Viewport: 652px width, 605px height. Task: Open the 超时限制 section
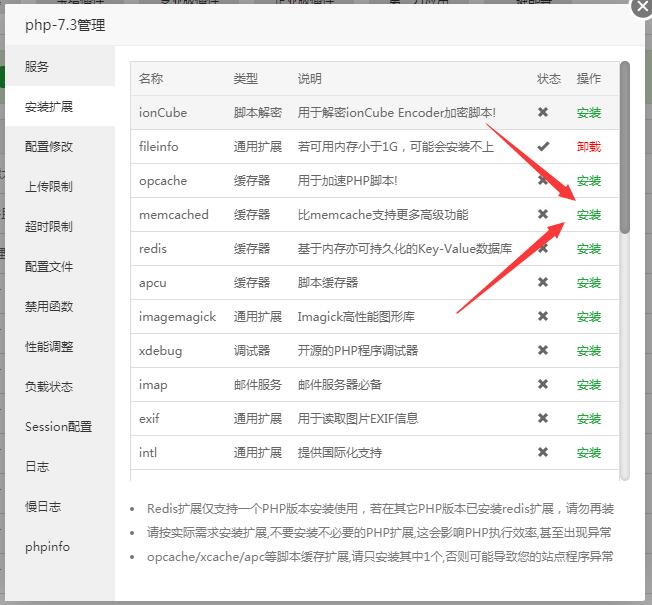point(49,227)
